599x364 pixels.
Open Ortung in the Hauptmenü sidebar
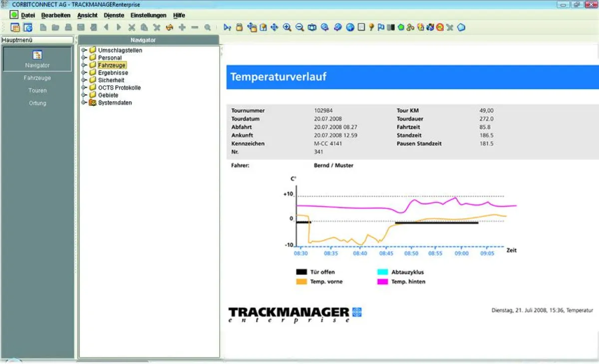[x=37, y=103]
